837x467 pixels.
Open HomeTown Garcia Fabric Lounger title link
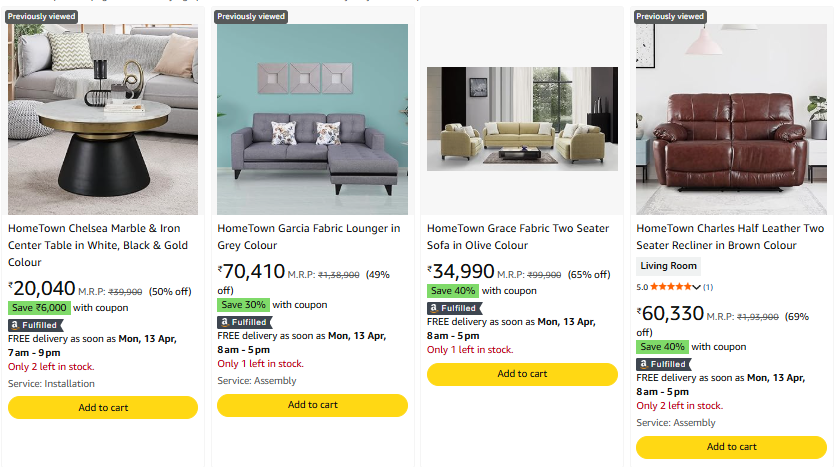tap(309, 236)
